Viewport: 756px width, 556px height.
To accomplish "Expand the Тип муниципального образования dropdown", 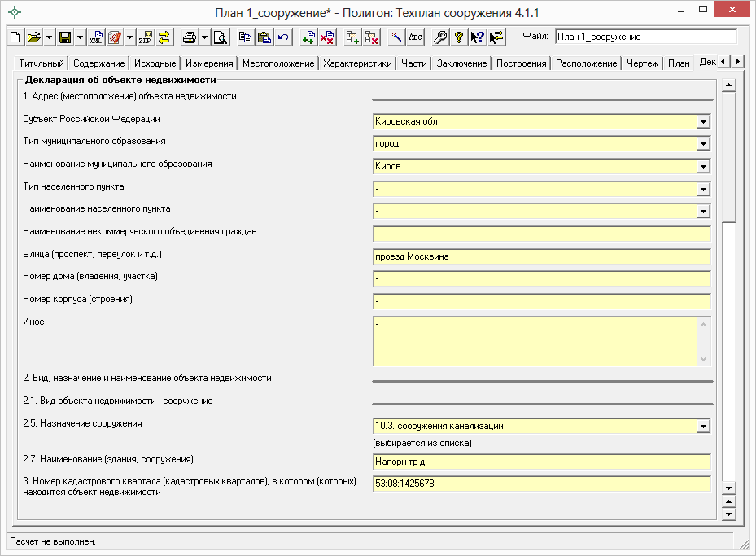I will point(703,144).
